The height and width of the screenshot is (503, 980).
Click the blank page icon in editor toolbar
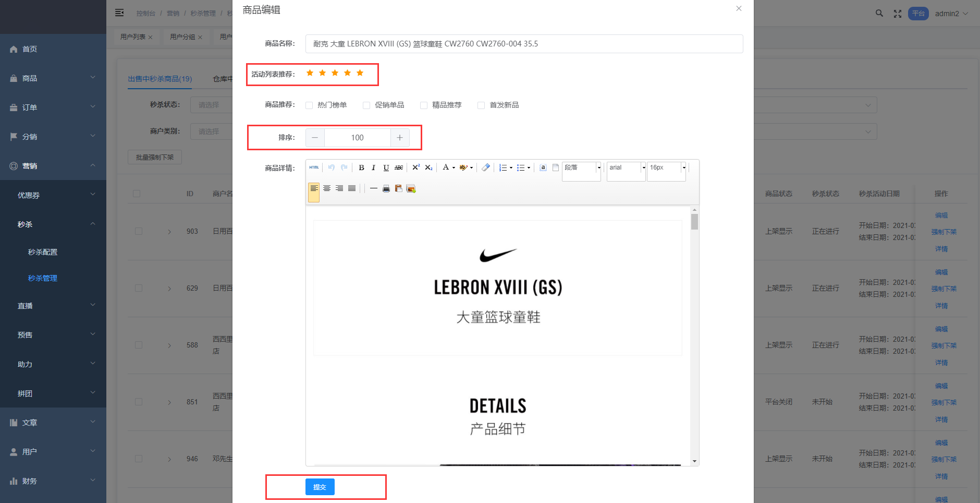(x=556, y=167)
